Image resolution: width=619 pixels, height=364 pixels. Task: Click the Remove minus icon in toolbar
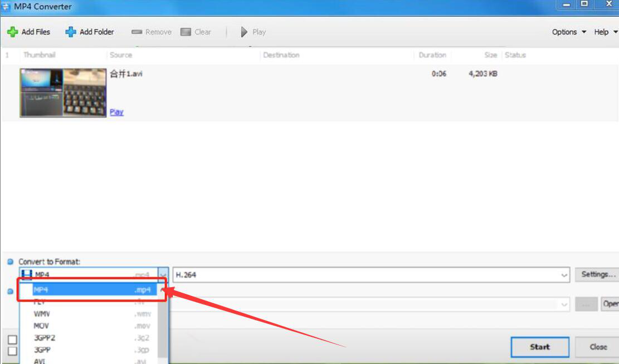(x=137, y=32)
